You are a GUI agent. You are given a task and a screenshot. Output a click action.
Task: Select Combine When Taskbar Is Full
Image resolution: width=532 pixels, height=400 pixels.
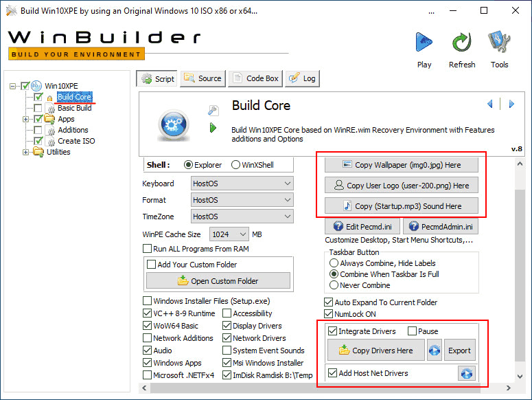pyautogui.click(x=334, y=274)
